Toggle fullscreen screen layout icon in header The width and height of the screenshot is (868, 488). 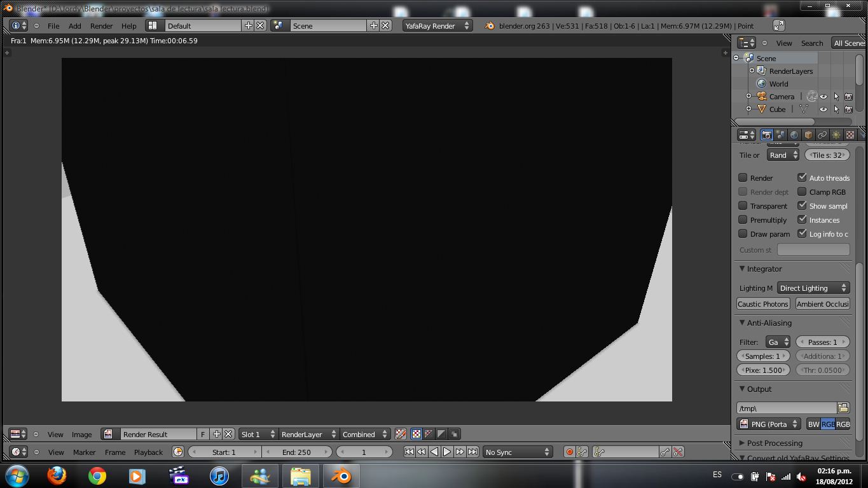[x=779, y=25]
